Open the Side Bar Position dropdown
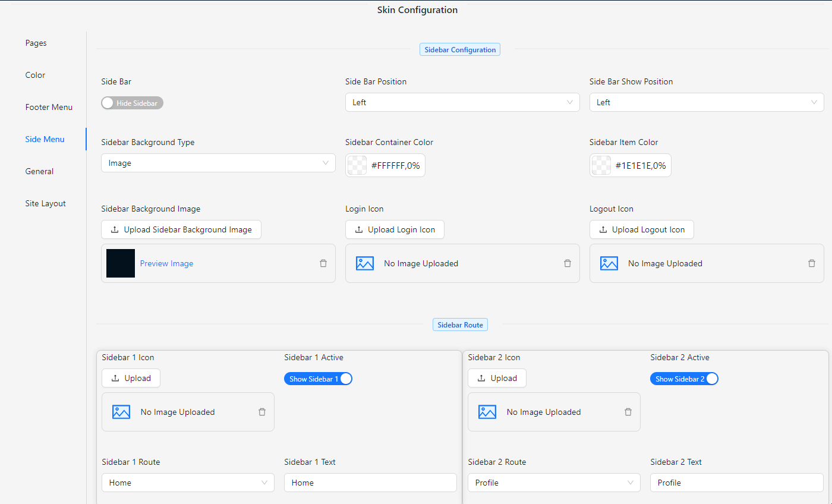The width and height of the screenshot is (832, 504). [x=462, y=102]
